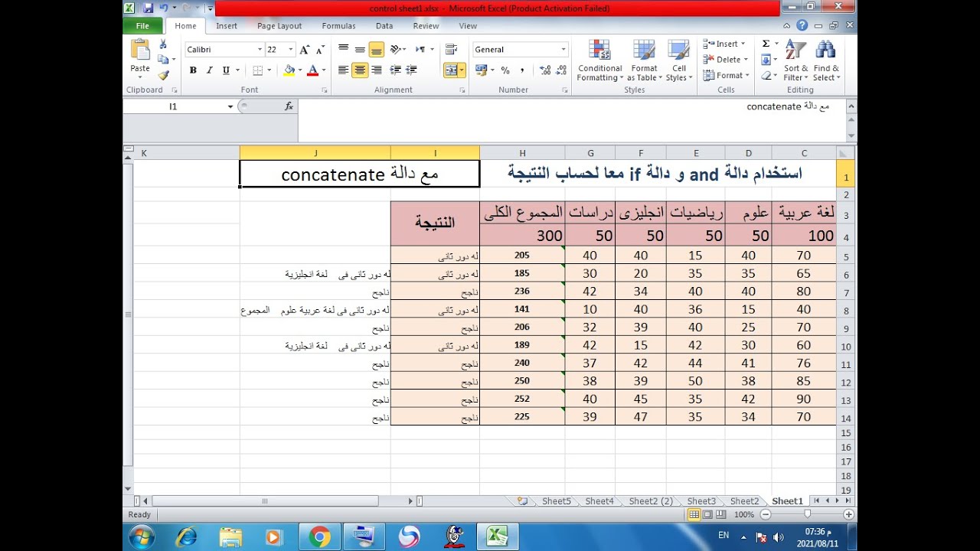This screenshot has width=980, height=551.
Task: Open the File tab
Action: click(x=142, y=25)
